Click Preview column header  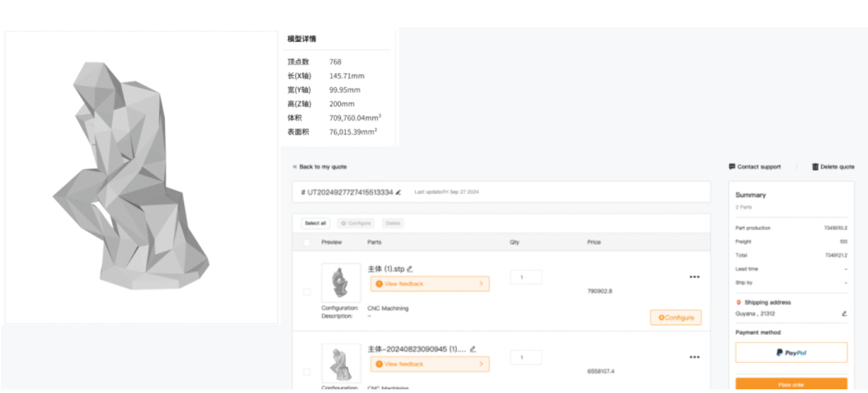click(331, 242)
